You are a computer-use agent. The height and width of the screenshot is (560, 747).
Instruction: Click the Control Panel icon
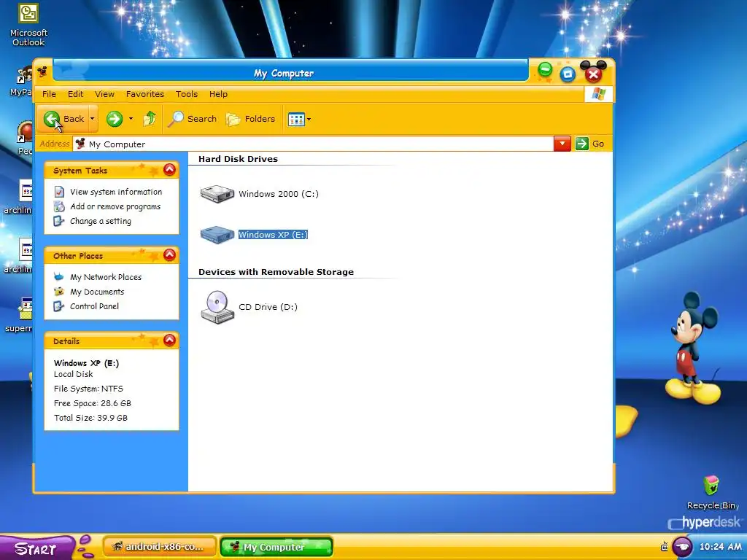pyautogui.click(x=59, y=306)
